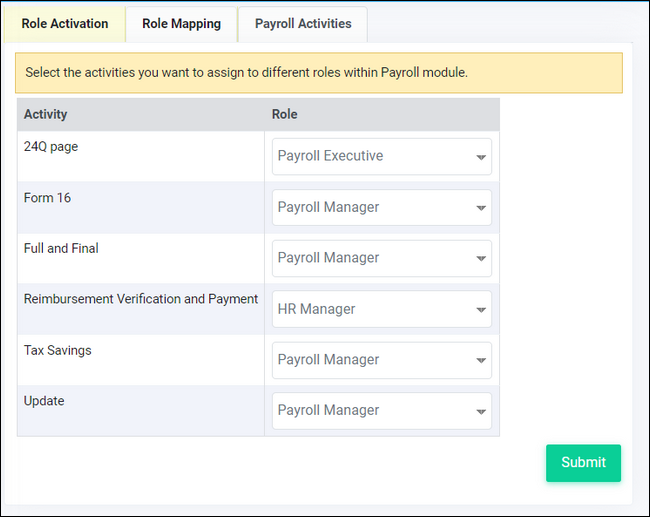Open the Tax Savings role dropdown
This screenshot has width=650, height=517.
[x=382, y=360]
